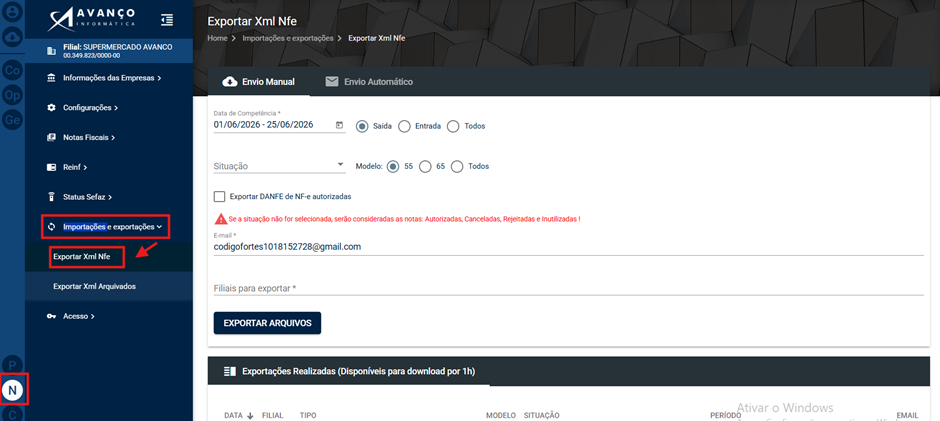Switch to the Envio Automático tab
This screenshot has width=940, height=421.
point(369,82)
